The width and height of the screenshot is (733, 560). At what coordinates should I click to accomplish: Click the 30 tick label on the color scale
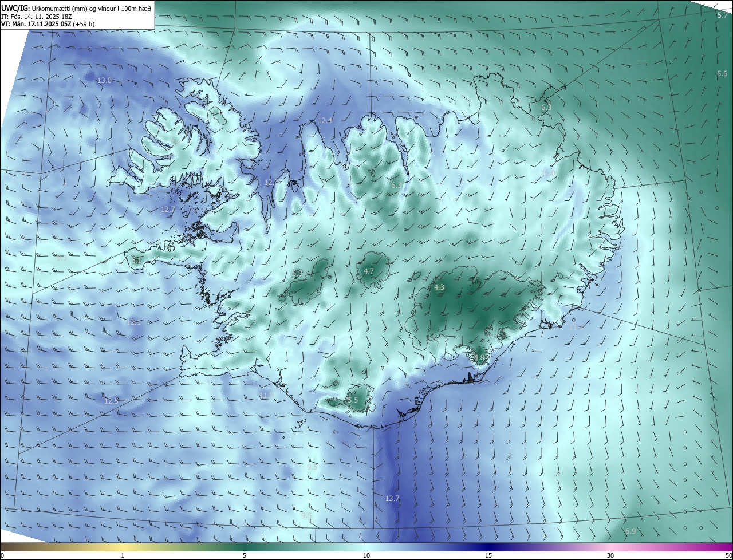coord(610,555)
